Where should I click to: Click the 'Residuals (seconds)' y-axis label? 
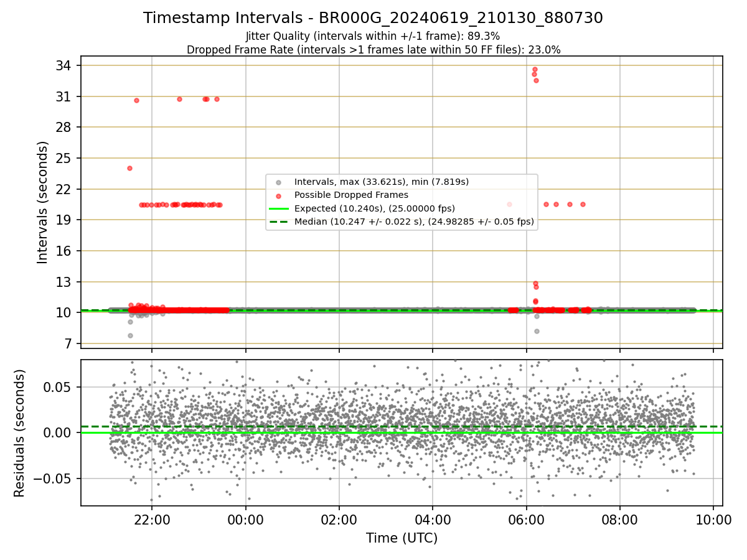pos(19,433)
